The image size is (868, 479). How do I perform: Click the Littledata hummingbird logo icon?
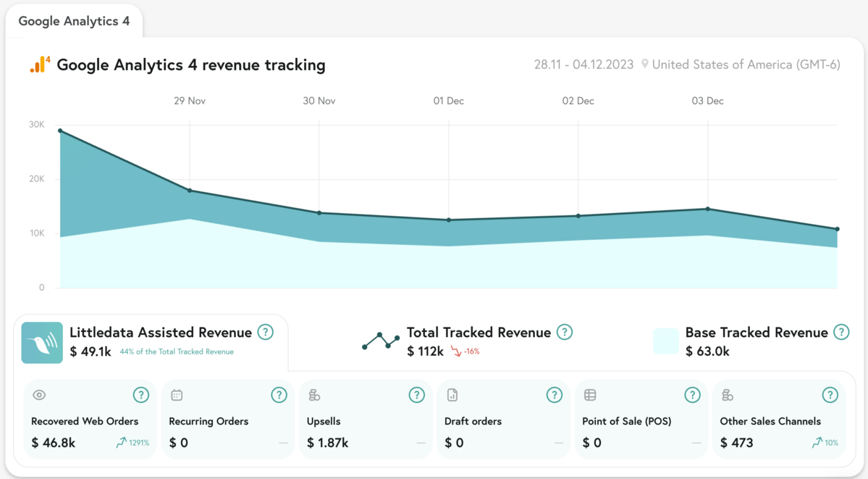click(x=42, y=343)
